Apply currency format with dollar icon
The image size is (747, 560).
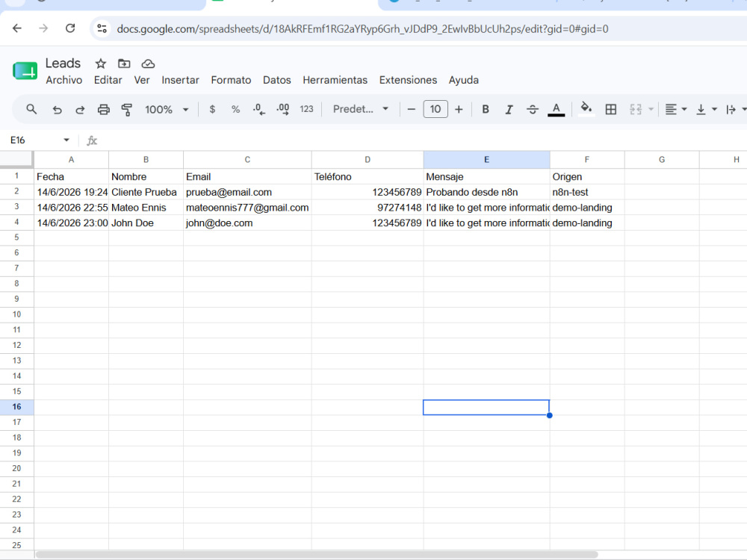coord(212,110)
